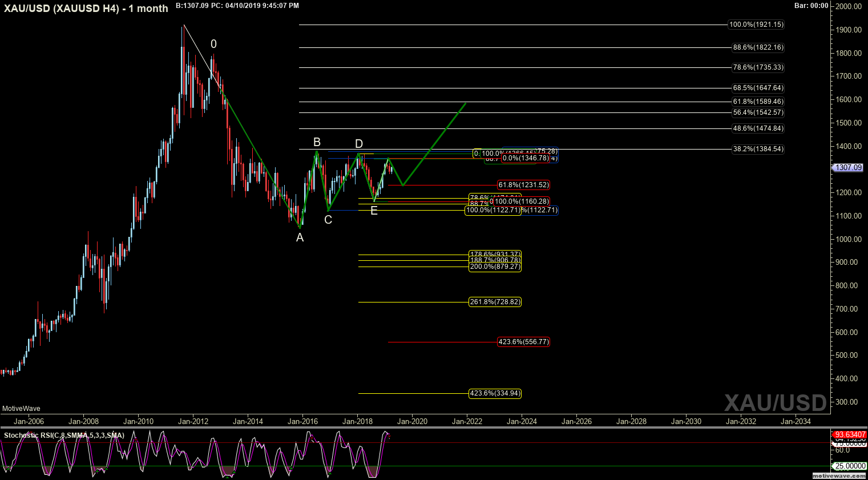Select the red 61.8%(1231.52) level label

[523, 185]
